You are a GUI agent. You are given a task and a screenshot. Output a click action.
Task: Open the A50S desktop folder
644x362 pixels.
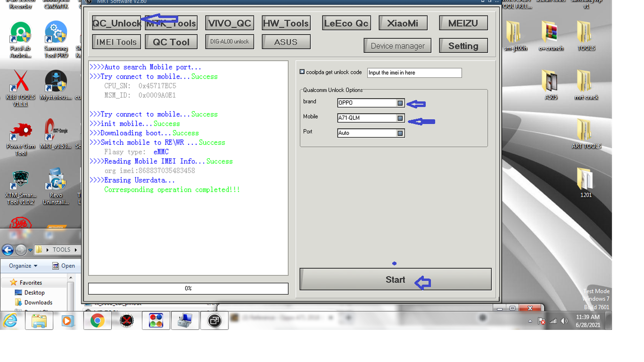tap(551, 85)
